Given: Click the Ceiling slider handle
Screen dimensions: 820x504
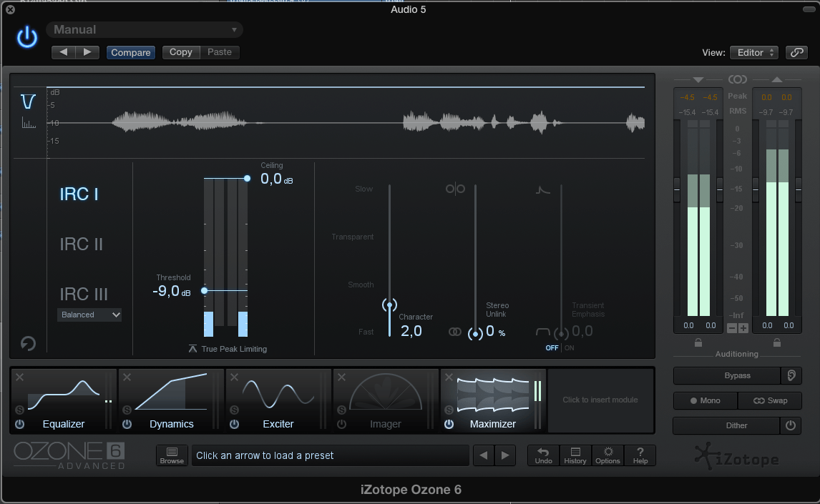Looking at the screenshot, I should 247,179.
